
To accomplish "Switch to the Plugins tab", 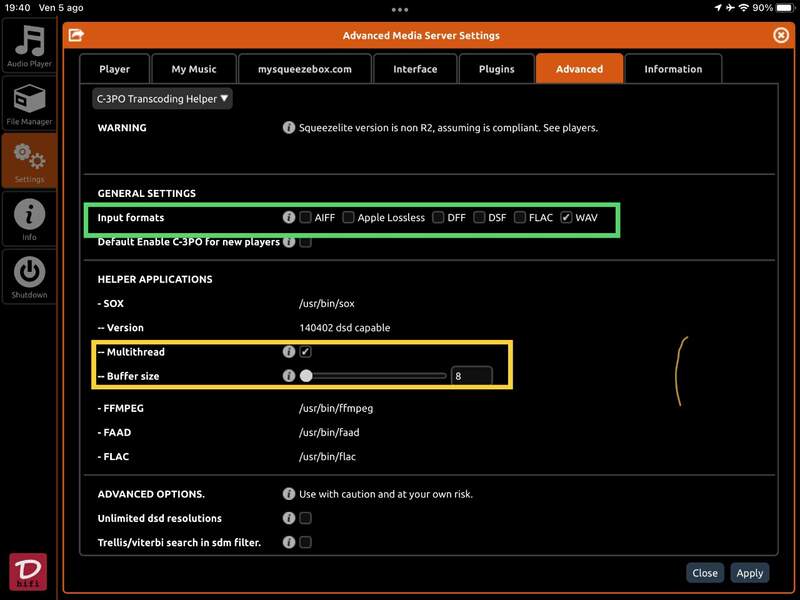I will pos(496,69).
